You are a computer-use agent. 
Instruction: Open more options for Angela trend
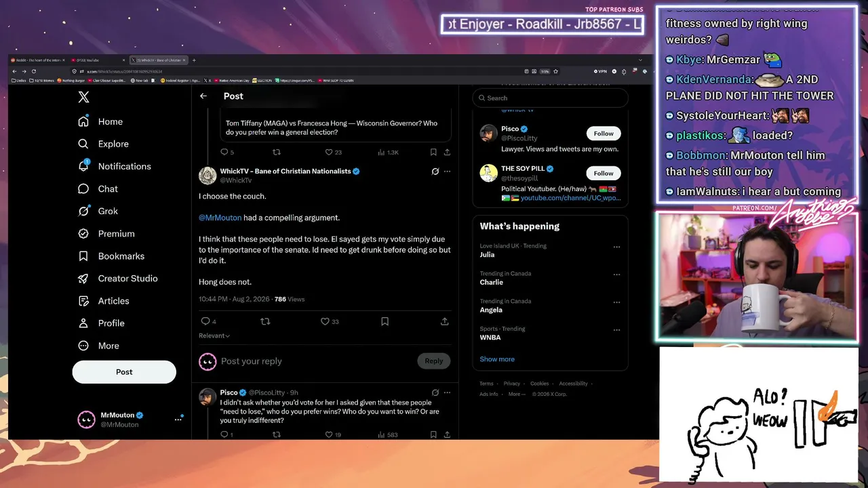(x=616, y=302)
